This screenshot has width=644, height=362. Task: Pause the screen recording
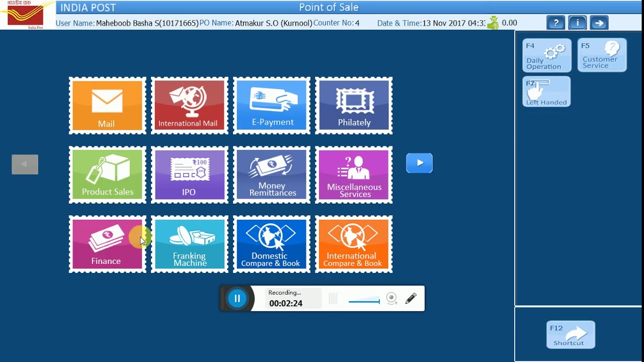coord(237,298)
